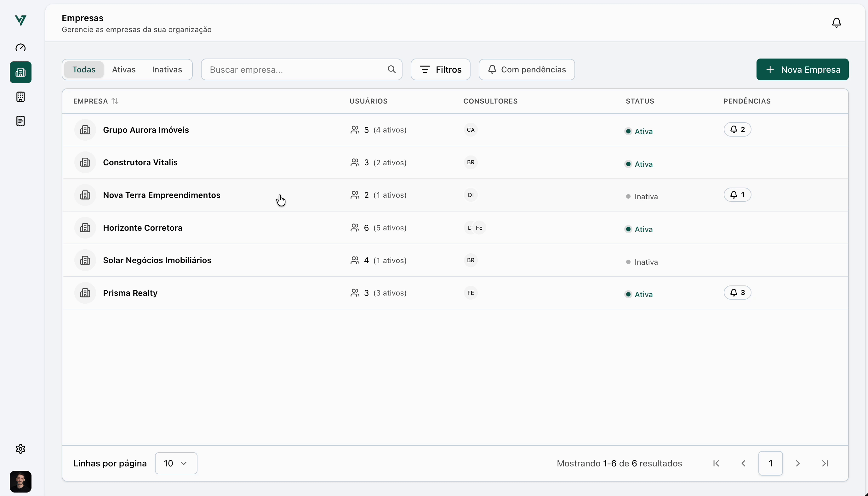Image resolution: width=868 pixels, height=496 pixels.
Task: Go to the first page
Action: (716, 463)
